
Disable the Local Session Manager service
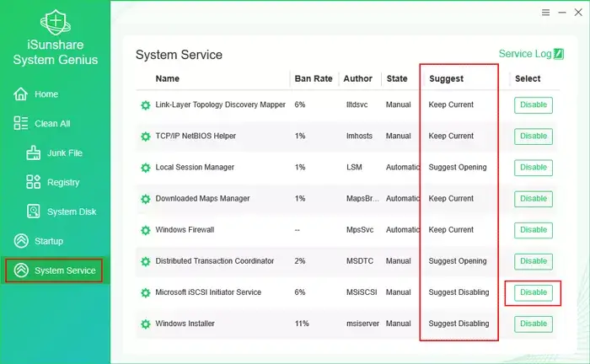tap(534, 168)
